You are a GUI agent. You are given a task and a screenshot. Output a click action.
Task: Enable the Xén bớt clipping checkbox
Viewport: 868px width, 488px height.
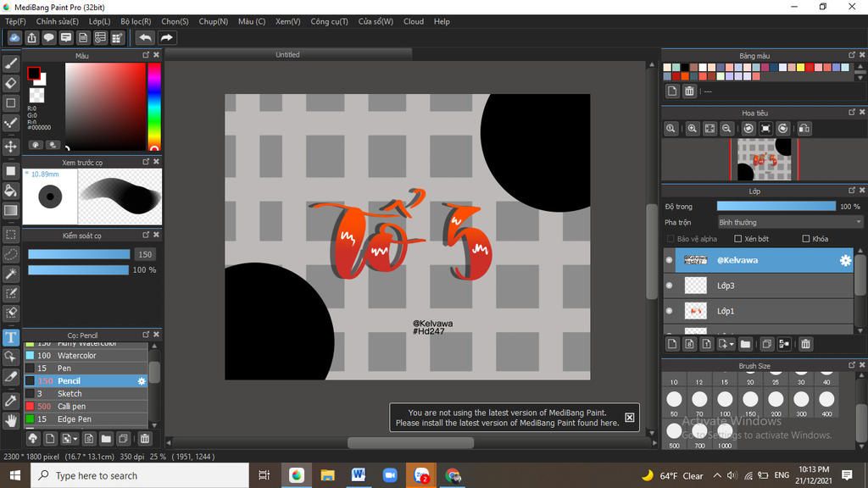[738, 239]
